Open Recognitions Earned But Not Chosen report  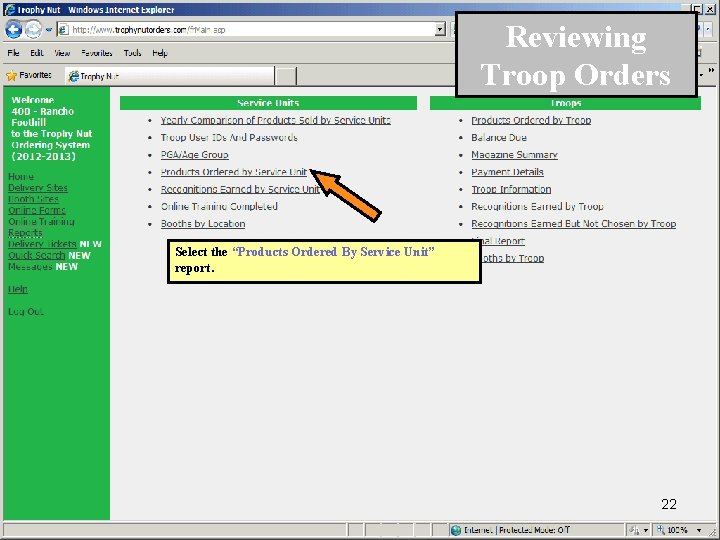point(574,224)
